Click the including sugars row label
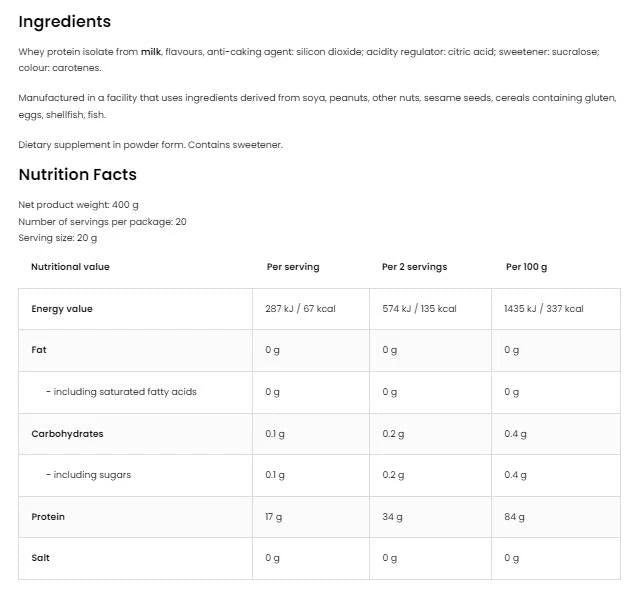The width and height of the screenshot is (640, 597). click(88, 475)
